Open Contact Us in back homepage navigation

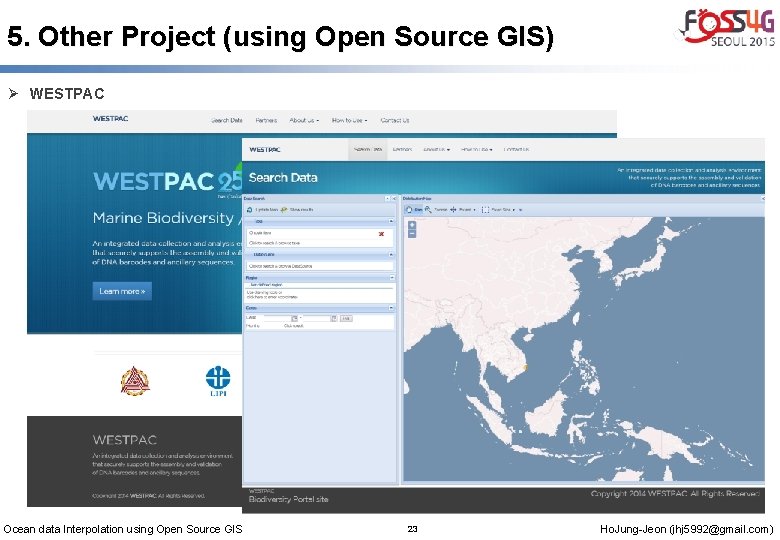pos(395,120)
